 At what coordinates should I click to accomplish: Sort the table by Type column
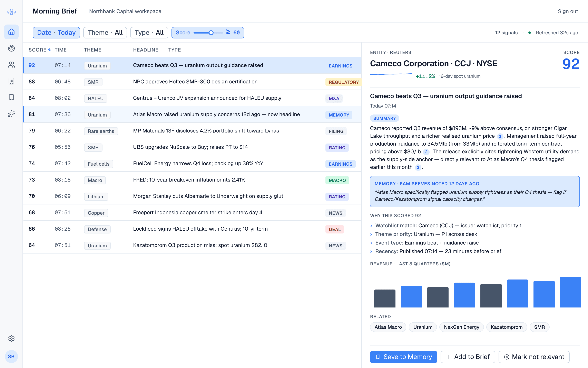click(174, 50)
